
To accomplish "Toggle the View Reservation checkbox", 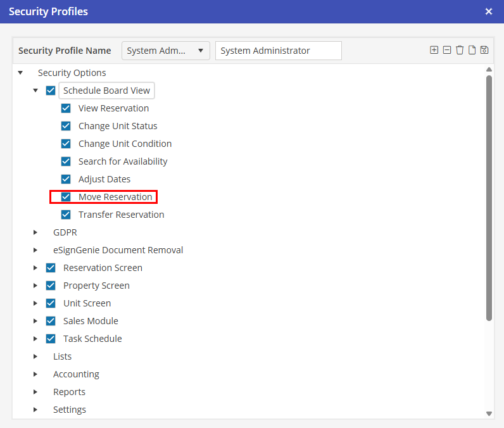I will point(66,108).
